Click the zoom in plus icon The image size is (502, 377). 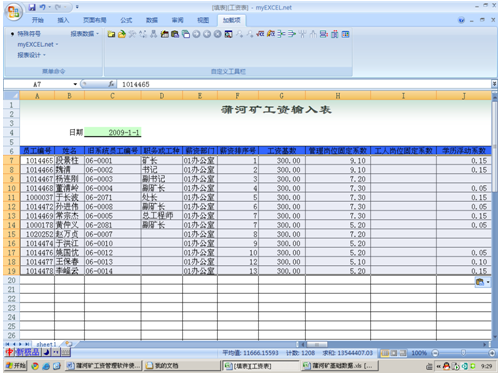coord(492,353)
